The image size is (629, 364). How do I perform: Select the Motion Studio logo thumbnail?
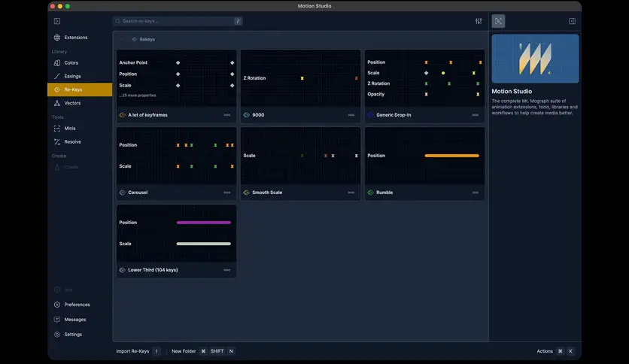pos(535,59)
